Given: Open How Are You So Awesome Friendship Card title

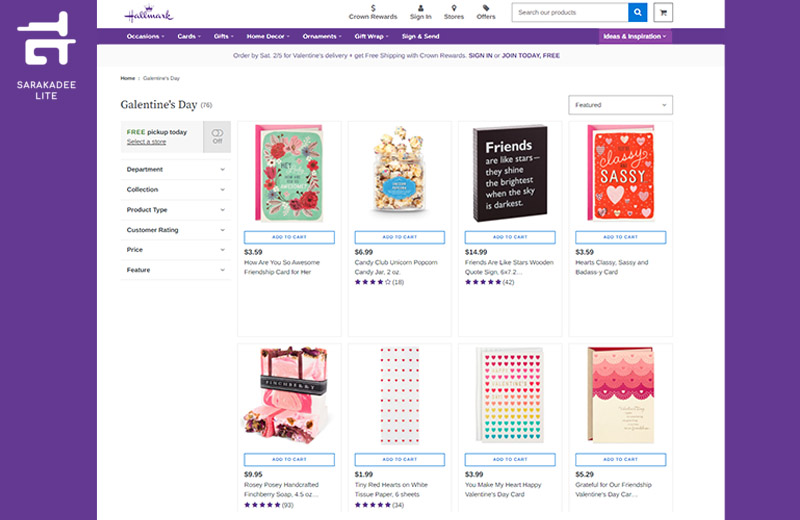Looking at the screenshot, I should point(282,267).
